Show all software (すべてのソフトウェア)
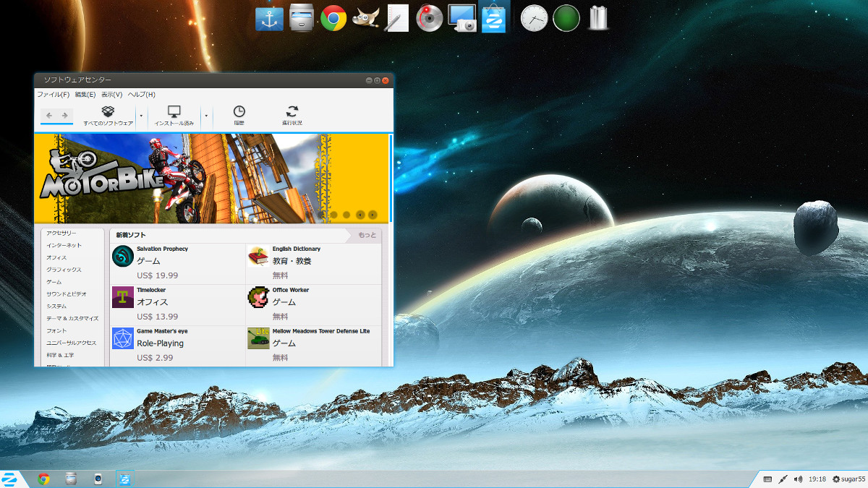 click(x=109, y=116)
